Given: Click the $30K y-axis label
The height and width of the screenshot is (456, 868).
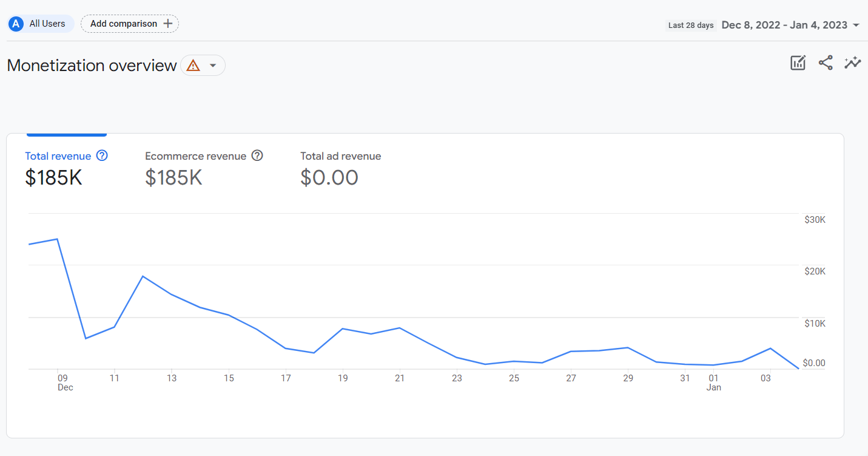Looking at the screenshot, I should pos(815,219).
